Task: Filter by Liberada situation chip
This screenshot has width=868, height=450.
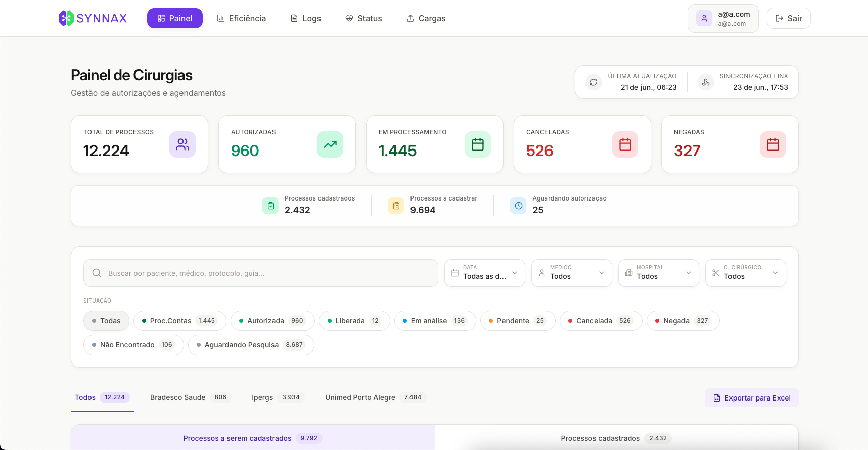Action: 354,321
